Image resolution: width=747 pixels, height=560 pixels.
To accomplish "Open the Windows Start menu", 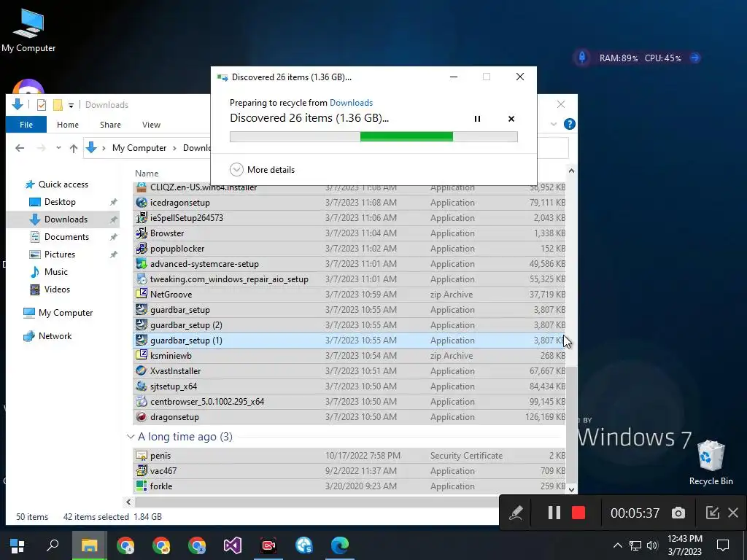I will tap(18, 545).
